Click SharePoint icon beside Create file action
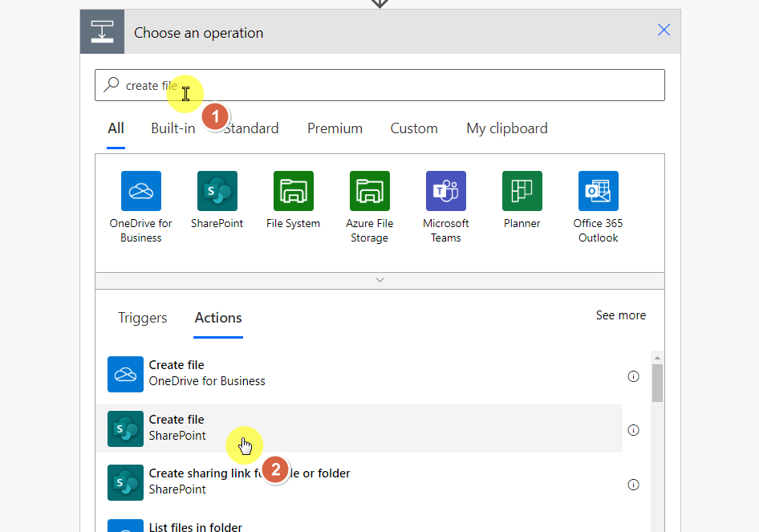The height and width of the screenshot is (532, 759). point(125,429)
